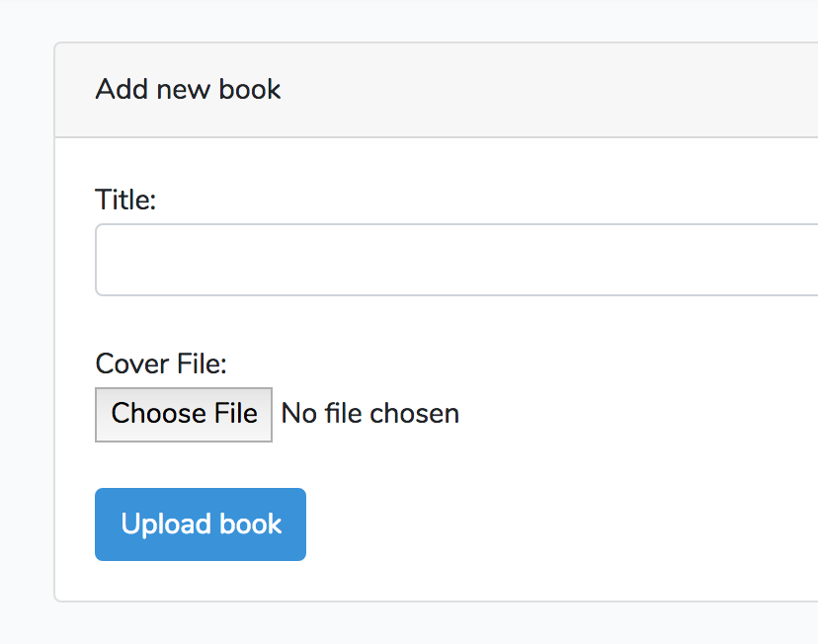818x644 pixels.
Task: Click the gray card header bar
Action: 494,90
